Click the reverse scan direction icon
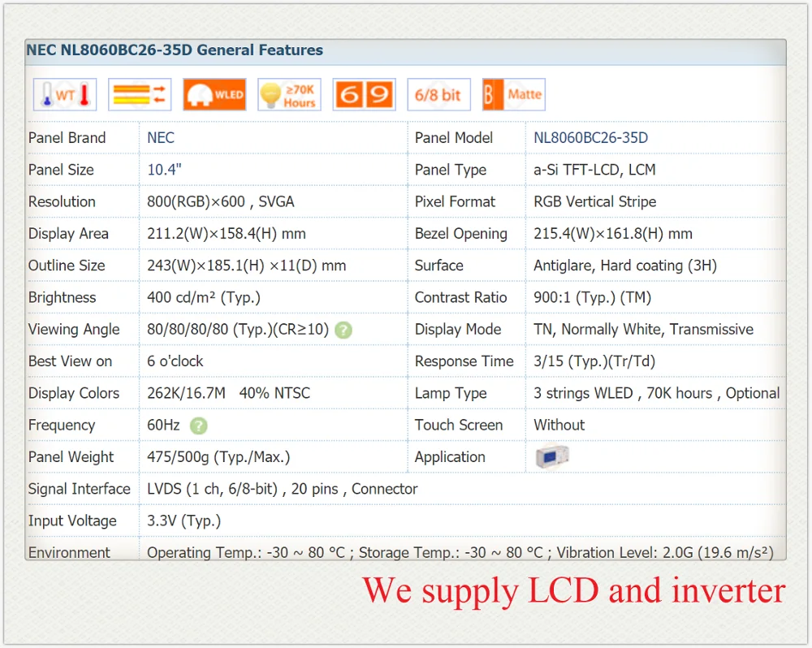812x648 pixels. click(140, 95)
